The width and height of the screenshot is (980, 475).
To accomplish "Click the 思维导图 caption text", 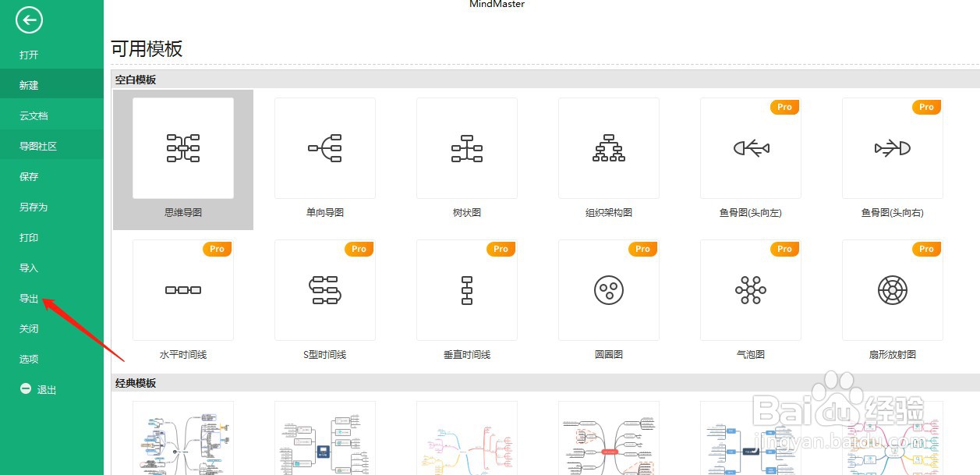I will tap(183, 212).
